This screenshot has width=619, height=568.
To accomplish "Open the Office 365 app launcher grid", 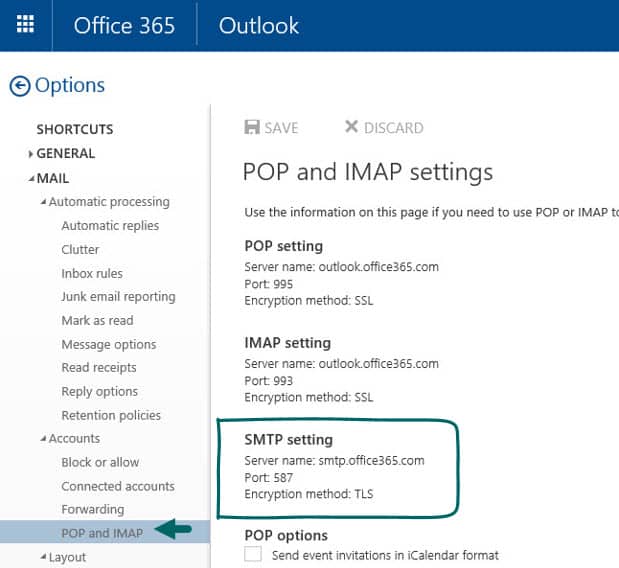I will pyautogui.click(x=25, y=24).
